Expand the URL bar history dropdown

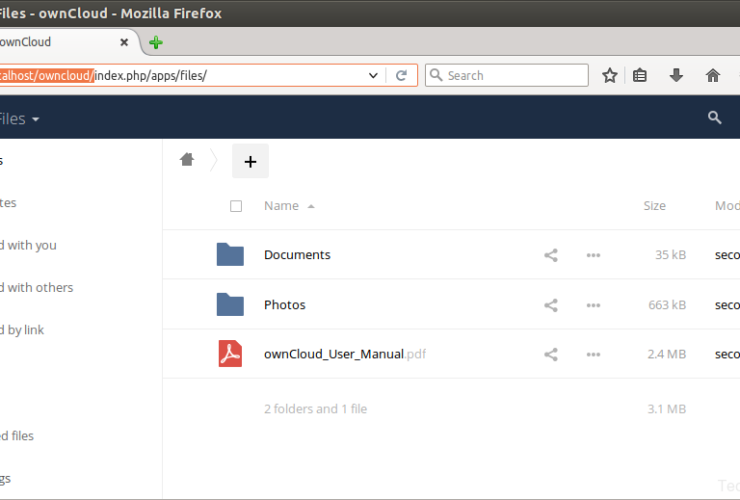tap(373, 76)
